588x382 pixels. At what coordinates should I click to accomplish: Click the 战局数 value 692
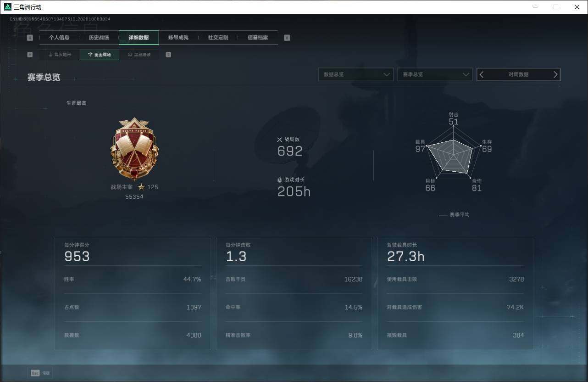point(290,151)
